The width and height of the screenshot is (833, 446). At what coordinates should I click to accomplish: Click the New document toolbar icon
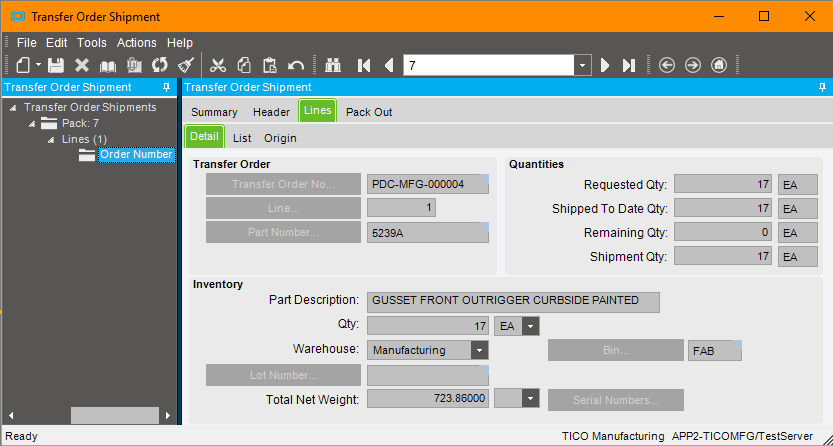click(x=23, y=65)
